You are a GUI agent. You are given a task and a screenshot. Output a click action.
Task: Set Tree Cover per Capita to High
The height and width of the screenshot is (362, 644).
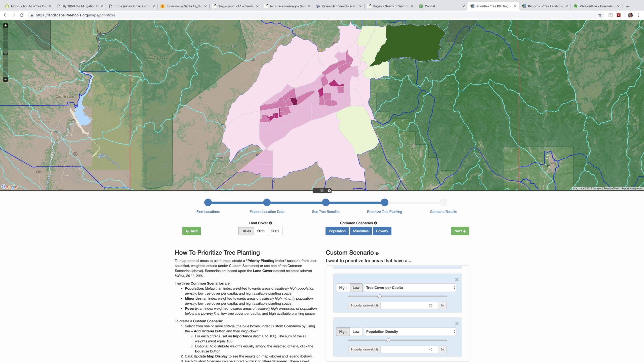[343, 288]
